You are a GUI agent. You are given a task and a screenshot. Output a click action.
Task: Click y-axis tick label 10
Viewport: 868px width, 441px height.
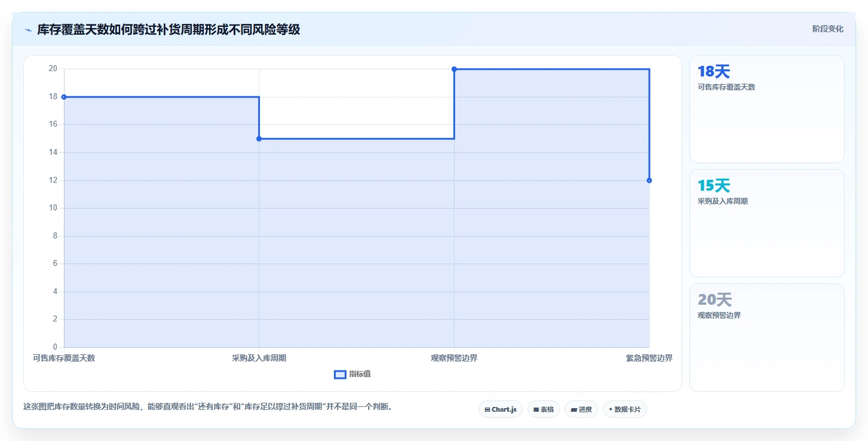(x=53, y=208)
